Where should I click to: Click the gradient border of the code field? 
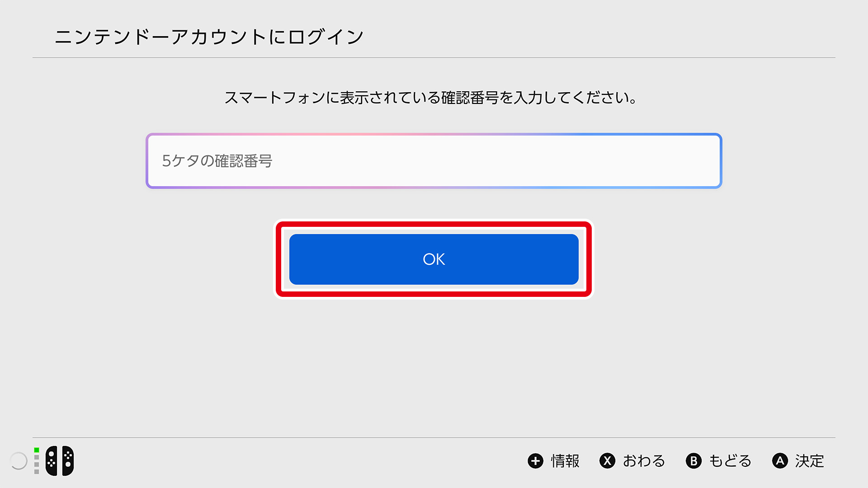pyautogui.click(x=434, y=135)
